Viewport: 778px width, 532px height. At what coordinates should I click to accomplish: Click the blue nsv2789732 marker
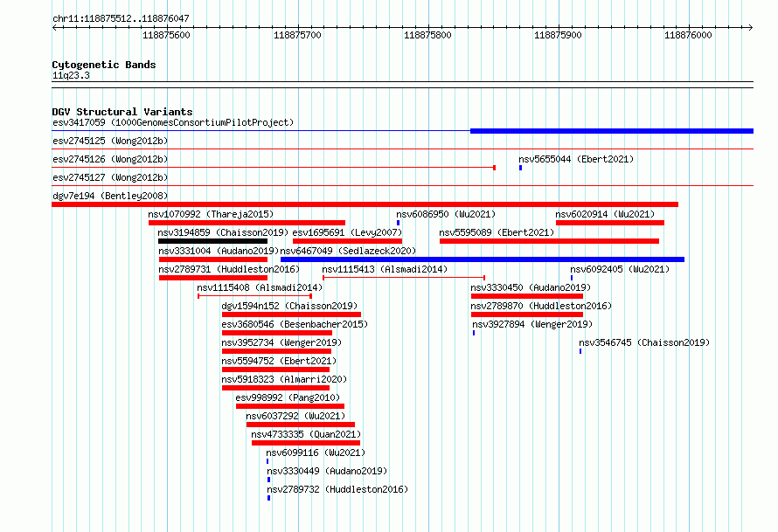(269, 498)
